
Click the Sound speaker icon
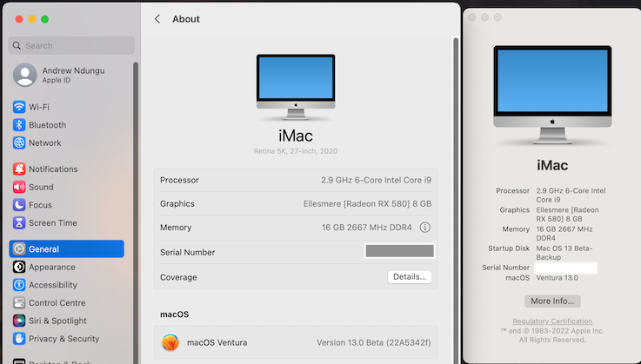point(19,187)
